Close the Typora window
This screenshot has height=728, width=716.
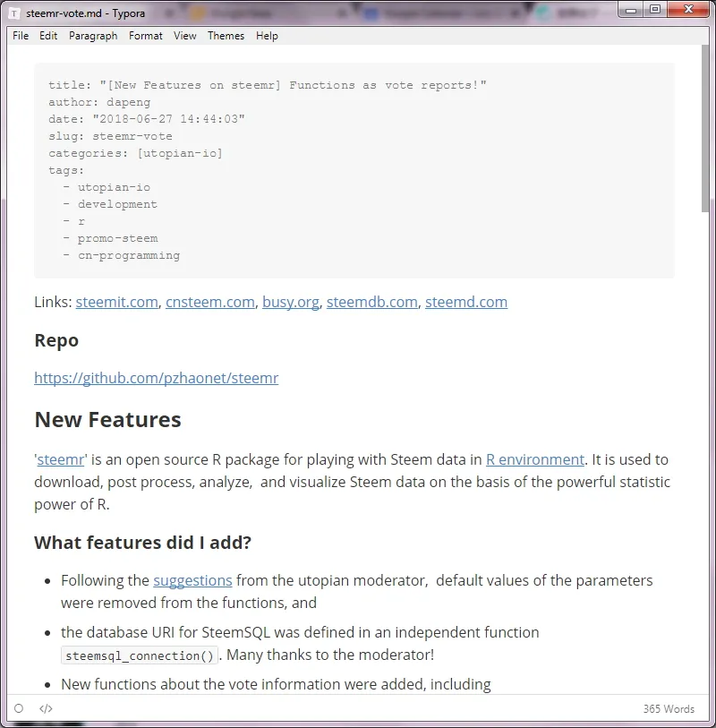[688, 9]
